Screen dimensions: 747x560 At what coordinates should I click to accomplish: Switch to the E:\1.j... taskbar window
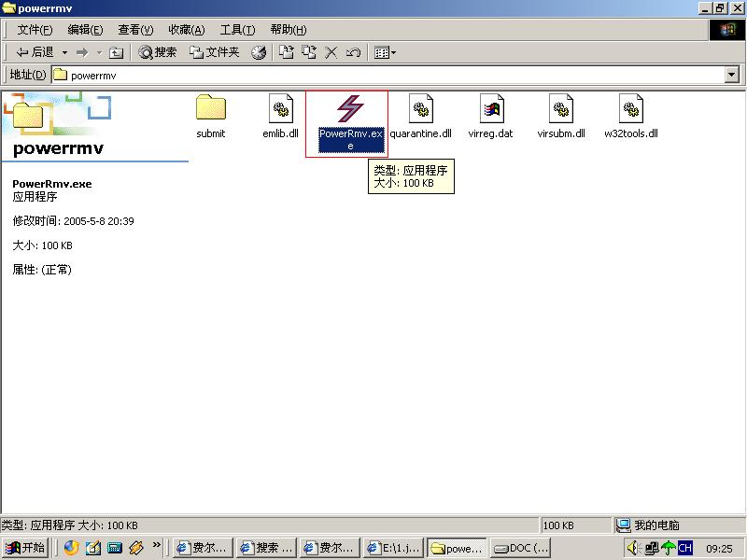click(x=393, y=548)
